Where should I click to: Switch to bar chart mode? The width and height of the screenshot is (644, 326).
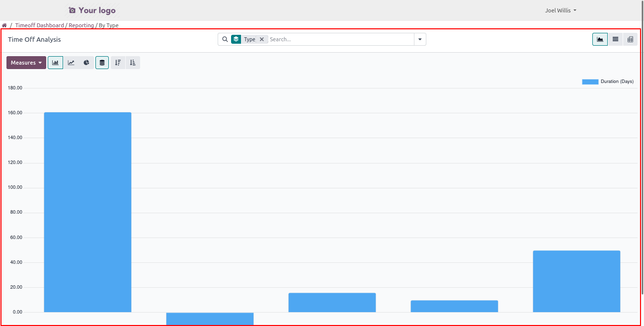coord(55,63)
